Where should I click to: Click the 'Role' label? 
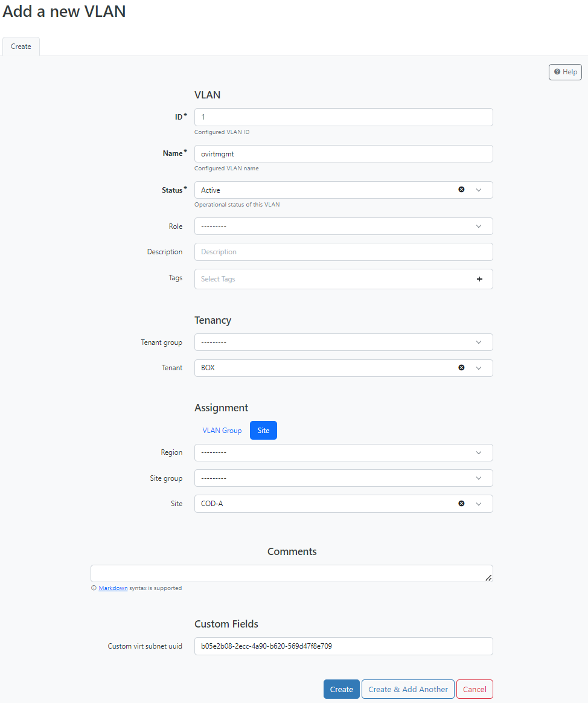pos(175,226)
